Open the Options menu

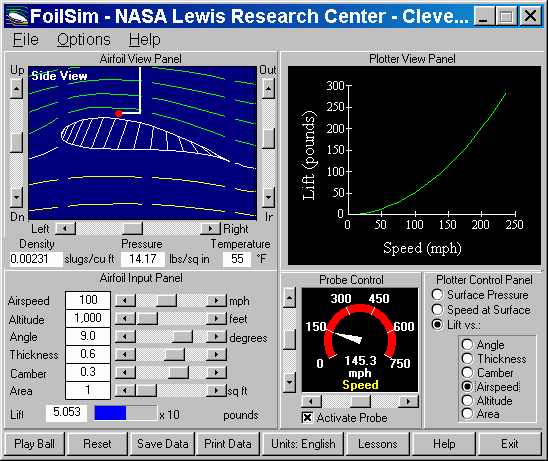pyautogui.click(x=84, y=39)
